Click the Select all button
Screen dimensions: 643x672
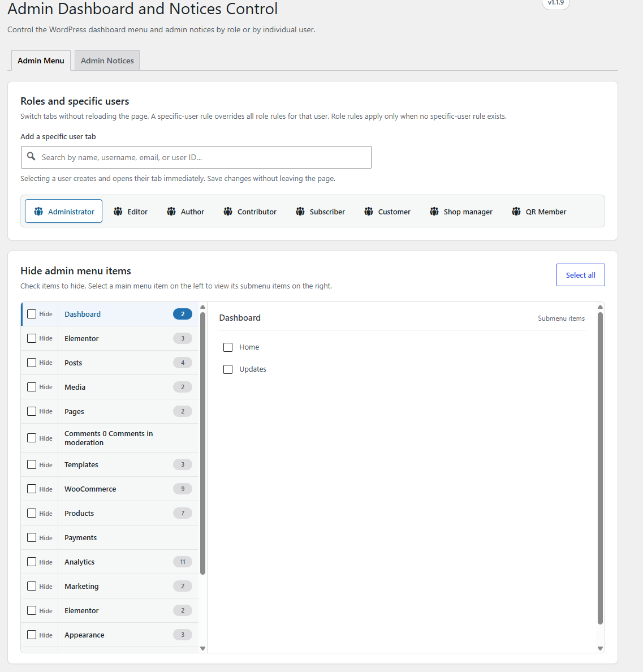click(580, 275)
